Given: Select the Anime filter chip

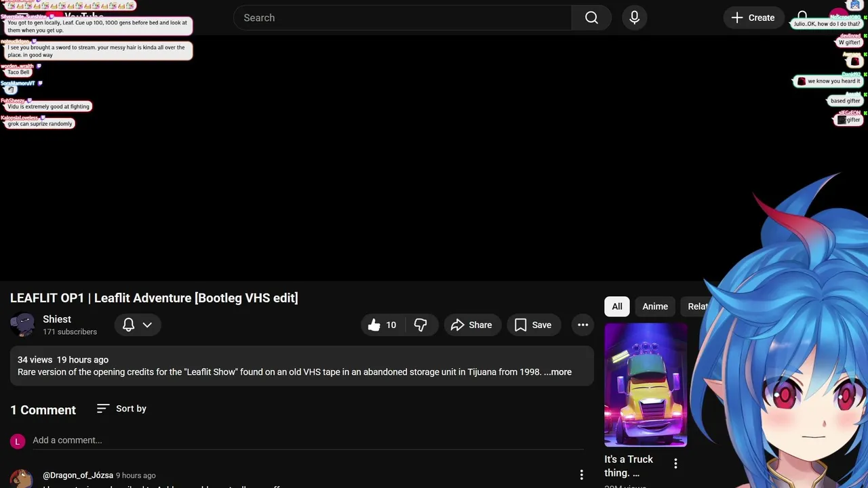Looking at the screenshot, I should click(655, 306).
